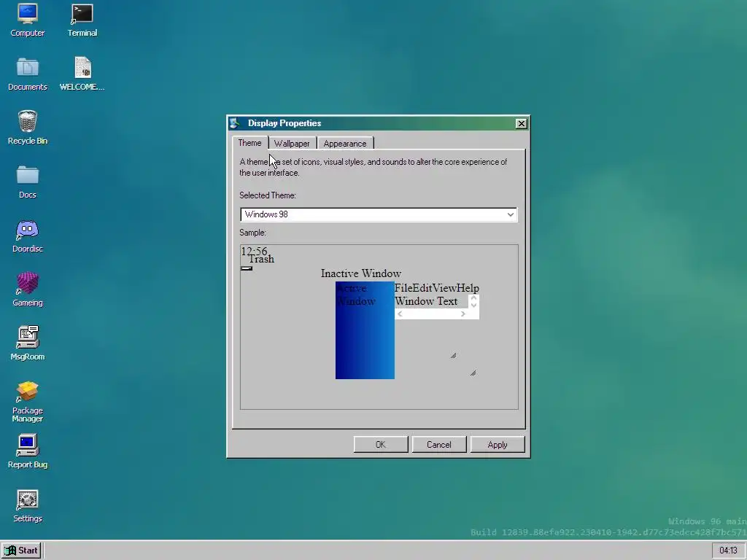This screenshot has width=747, height=560.
Task: Click the taskbar clock showing 04:13
Action: [728, 551]
